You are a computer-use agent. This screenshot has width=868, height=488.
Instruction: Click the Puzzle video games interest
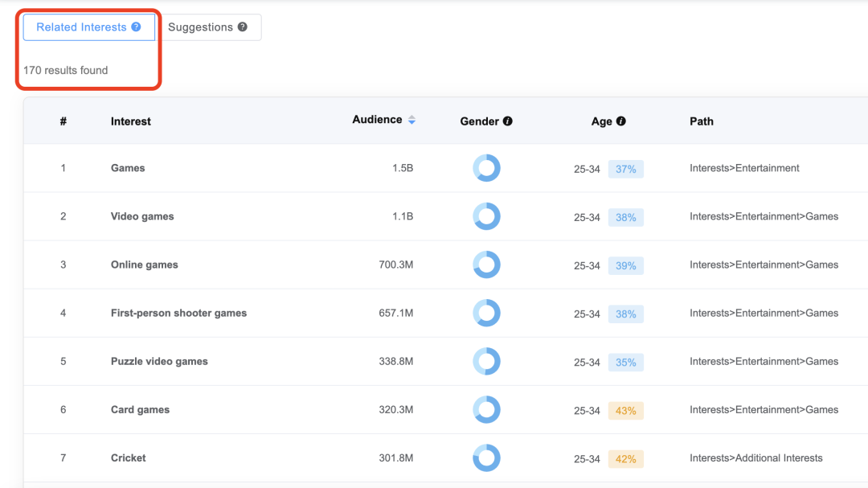tap(159, 361)
